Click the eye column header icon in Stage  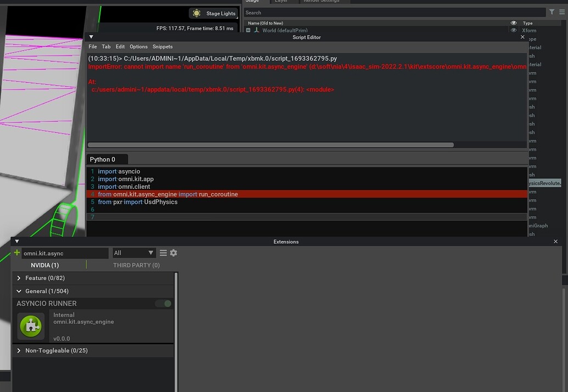coord(513,23)
